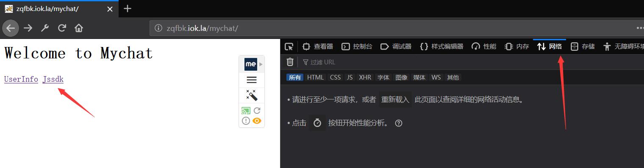This screenshot has width=644, height=168.
Task: Filter requests by CSS
Action: click(x=335, y=77)
